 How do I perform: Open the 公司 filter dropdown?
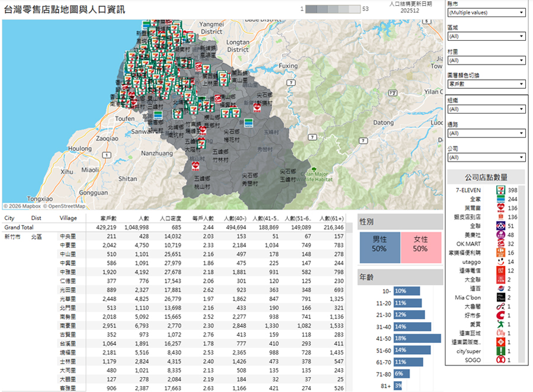[x=486, y=158]
